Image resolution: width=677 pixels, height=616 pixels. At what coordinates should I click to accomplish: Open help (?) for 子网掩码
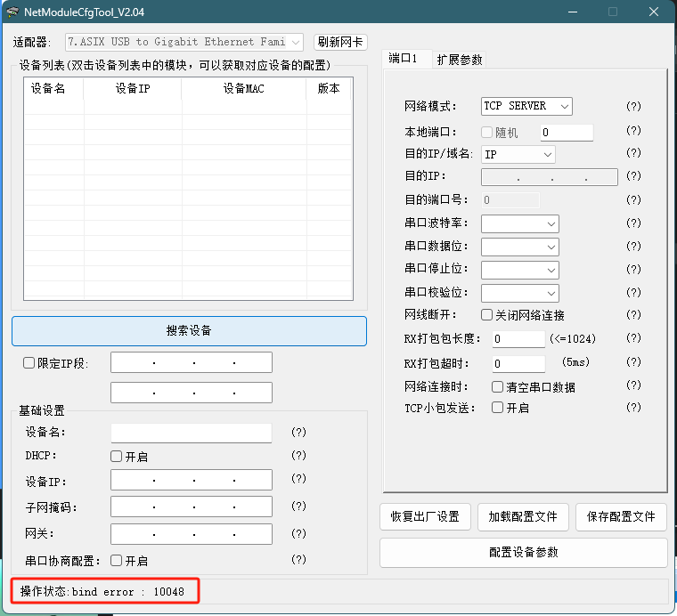(298, 506)
